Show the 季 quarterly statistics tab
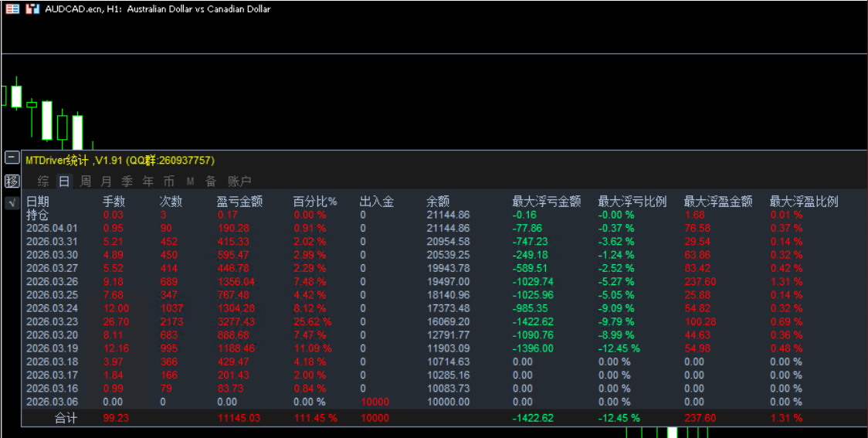868x438 pixels. tap(127, 182)
